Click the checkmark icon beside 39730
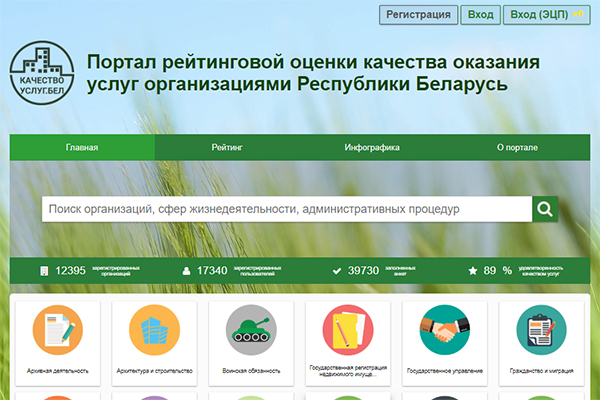Screen dimensions: 600x400 tap(337, 271)
